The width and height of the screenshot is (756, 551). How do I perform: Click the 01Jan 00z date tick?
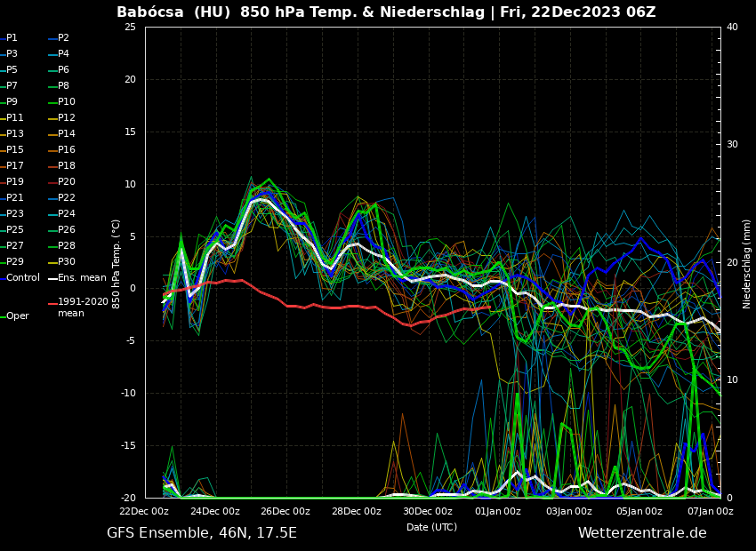click(498, 511)
